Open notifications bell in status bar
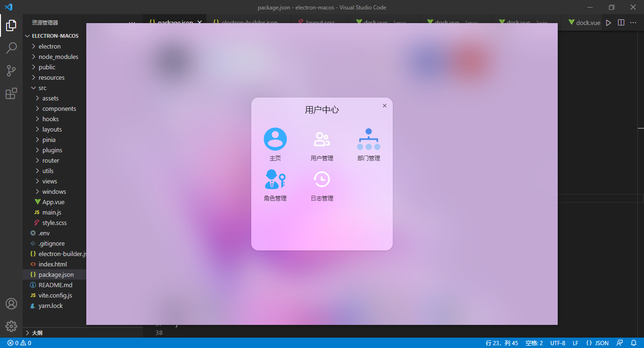 click(634, 343)
